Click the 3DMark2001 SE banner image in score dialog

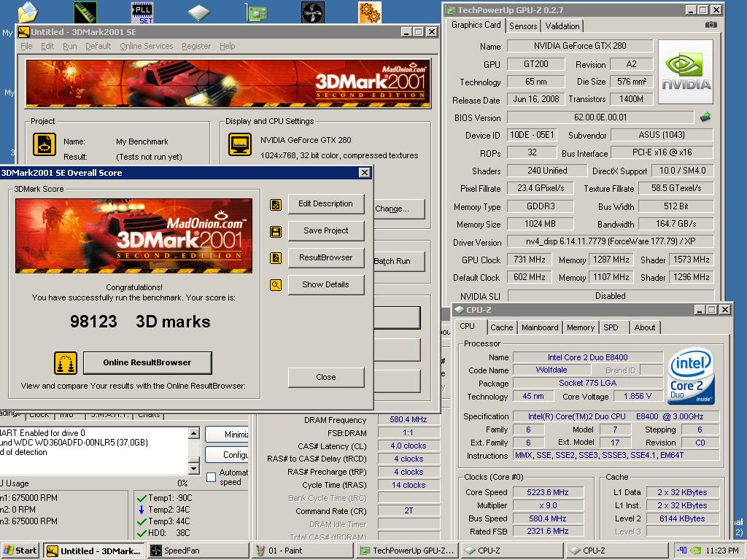coord(134,236)
